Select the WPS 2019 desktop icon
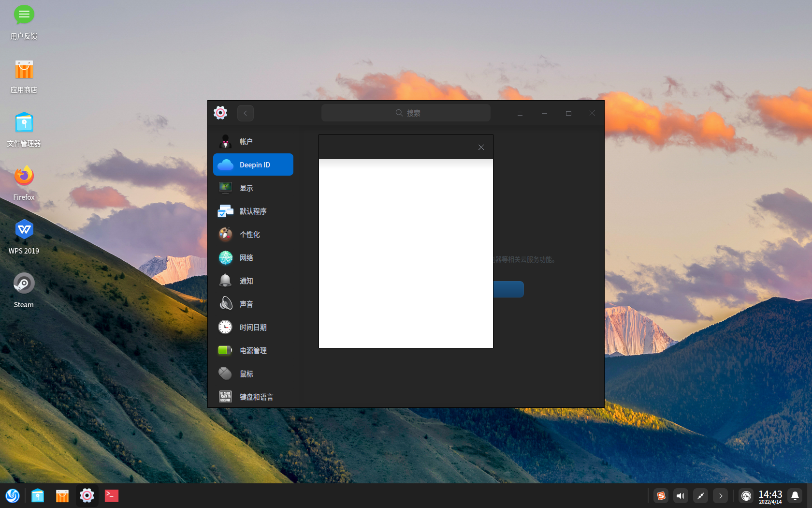Image resolution: width=812 pixels, height=508 pixels. [x=24, y=237]
